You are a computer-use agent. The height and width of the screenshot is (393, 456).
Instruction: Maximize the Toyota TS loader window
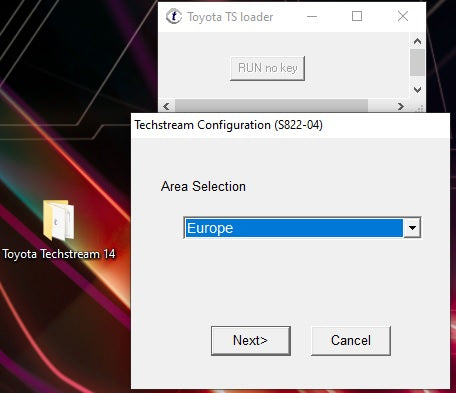pos(357,16)
